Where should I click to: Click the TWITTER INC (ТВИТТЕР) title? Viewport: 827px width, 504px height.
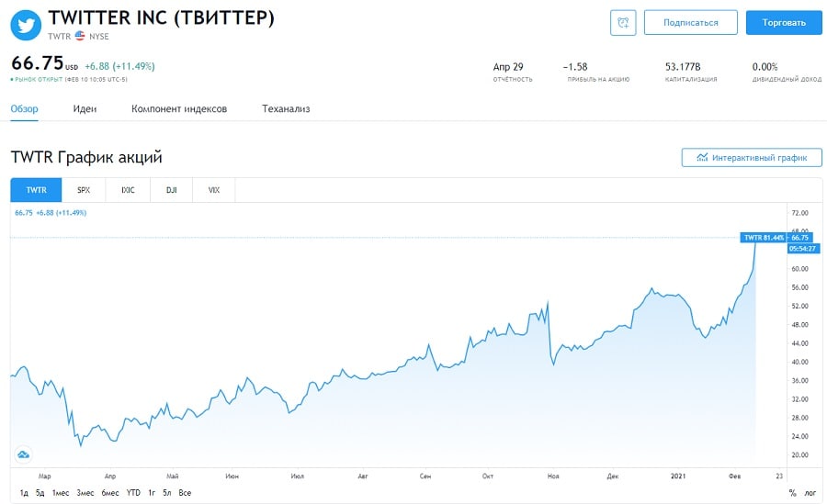(x=162, y=18)
